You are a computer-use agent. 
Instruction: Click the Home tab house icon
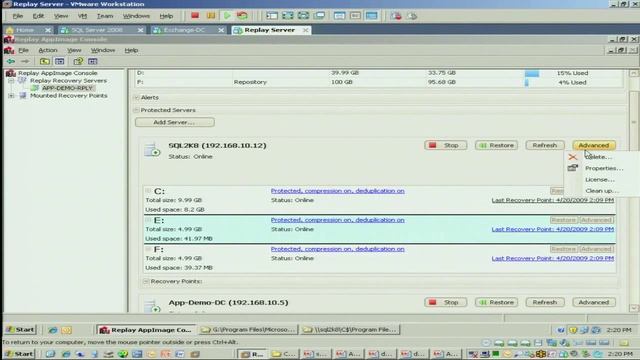[x=10, y=30]
